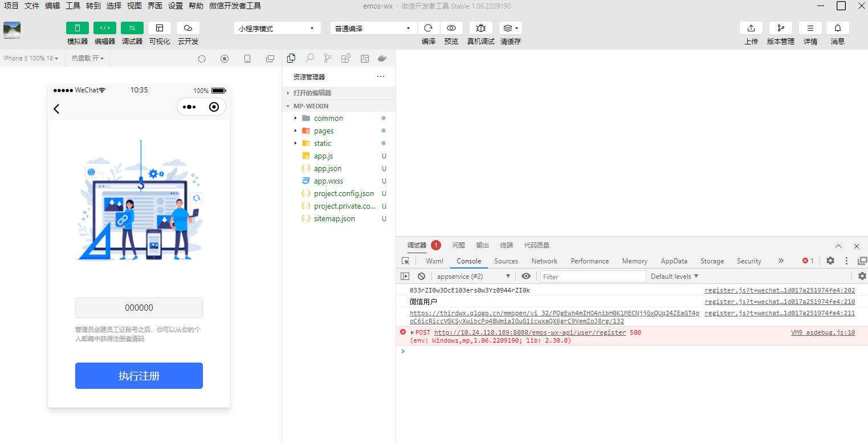Toggle the 调试器 debugger panel button
The image size is (868, 443).
[132, 28]
